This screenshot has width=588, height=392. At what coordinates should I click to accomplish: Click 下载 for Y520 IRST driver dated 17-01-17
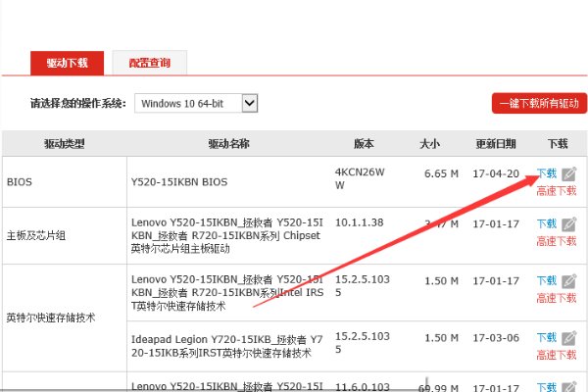[x=547, y=282]
